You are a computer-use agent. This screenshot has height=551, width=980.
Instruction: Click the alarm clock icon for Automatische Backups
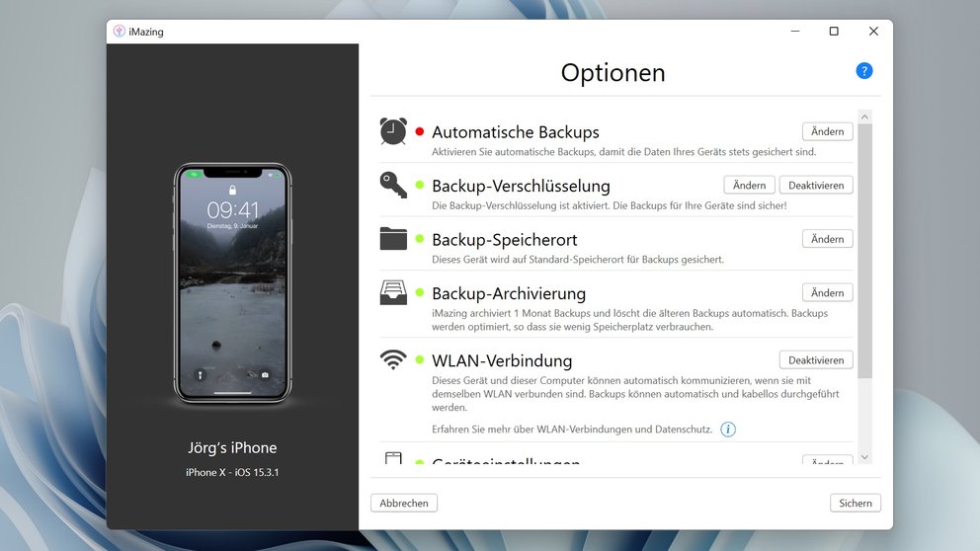393,131
